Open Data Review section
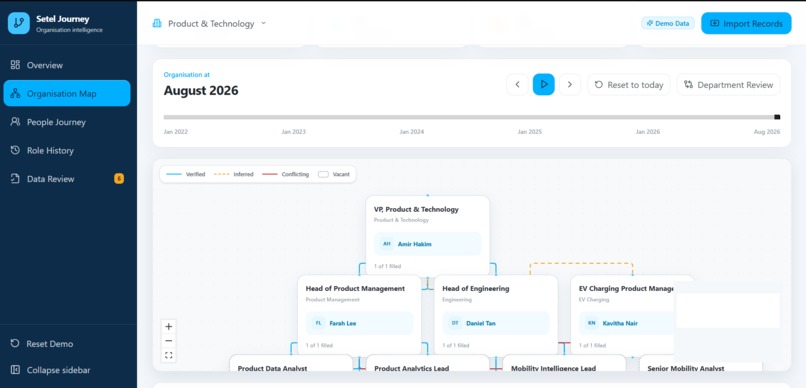806x388 pixels. 67,179
